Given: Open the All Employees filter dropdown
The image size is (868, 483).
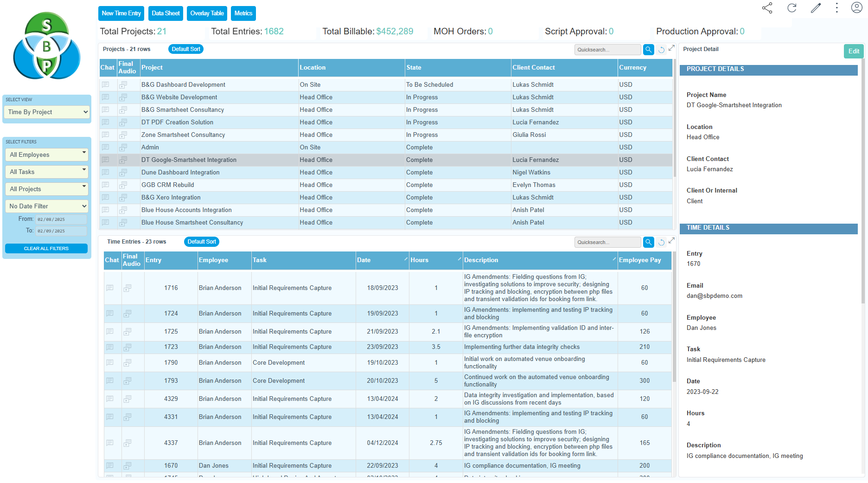Looking at the screenshot, I should tap(46, 155).
